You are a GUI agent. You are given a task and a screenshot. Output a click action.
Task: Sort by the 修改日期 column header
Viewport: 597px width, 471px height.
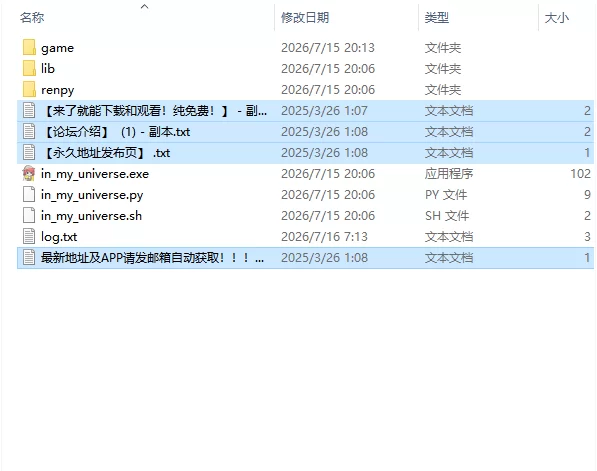(305, 18)
